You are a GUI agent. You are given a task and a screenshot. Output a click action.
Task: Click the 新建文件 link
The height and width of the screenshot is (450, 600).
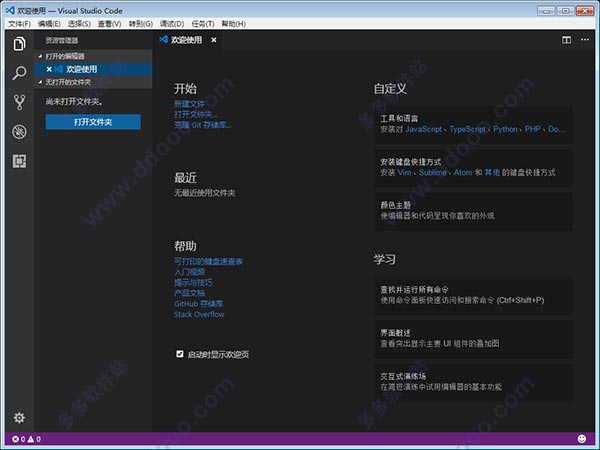pyautogui.click(x=189, y=104)
